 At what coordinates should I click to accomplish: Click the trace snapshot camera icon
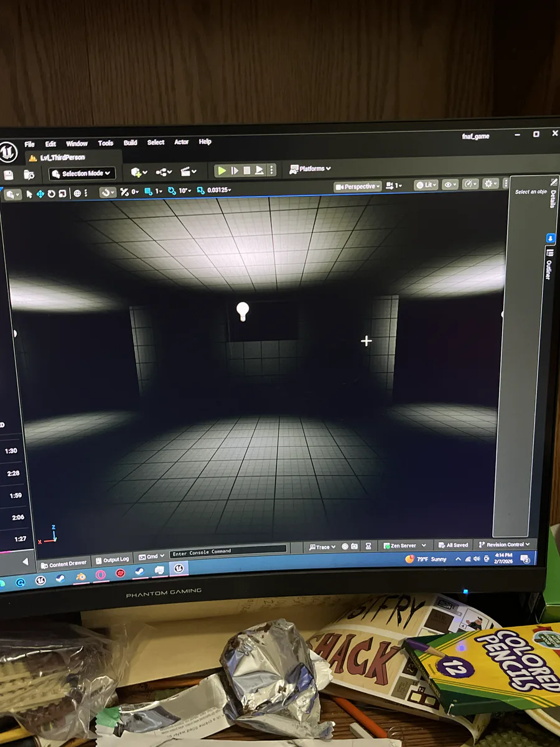(354, 546)
